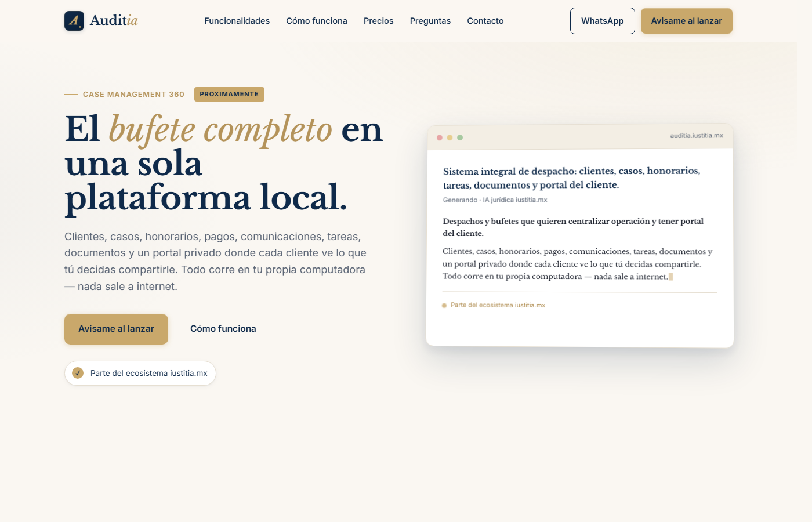Open the Cómo funciona navigation item
Image resolution: width=812 pixels, height=522 pixels.
pyautogui.click(x=317, y=21)
